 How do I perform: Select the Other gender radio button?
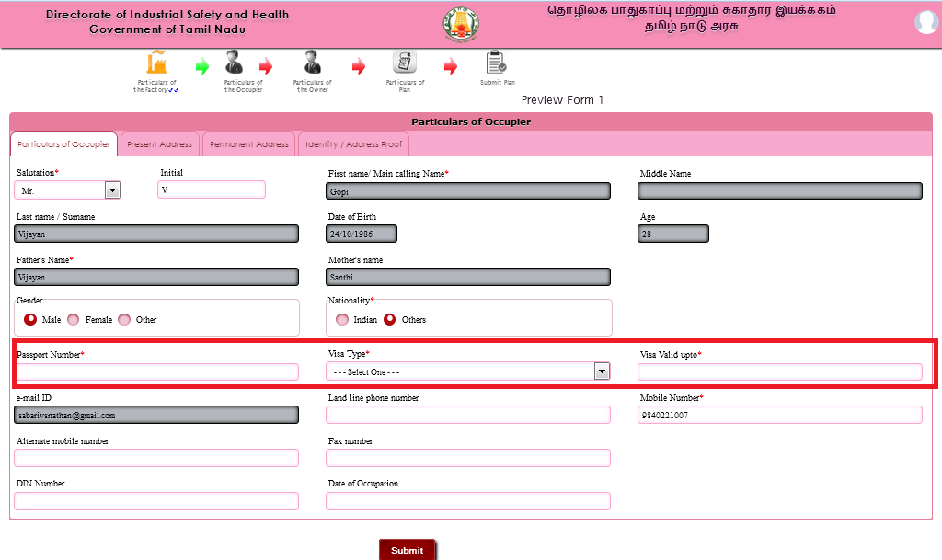(124, 319)
